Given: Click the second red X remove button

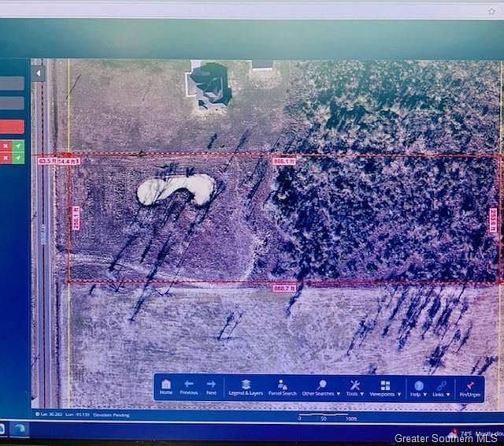Looking at the screenshot, I should pyautogui.click(x=6, y=158).
